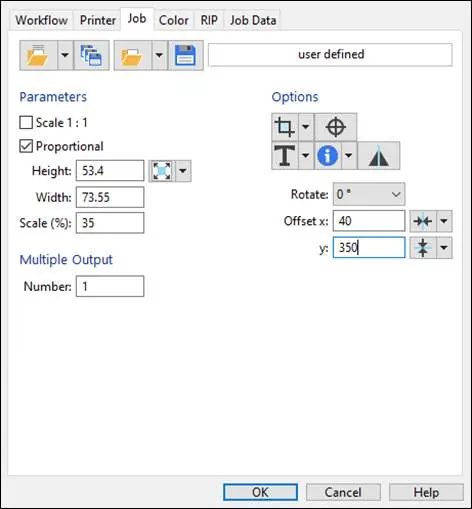Screen dimensions: 472x509
Task: Switch to the Color tab
Action: tap(174, 20)
